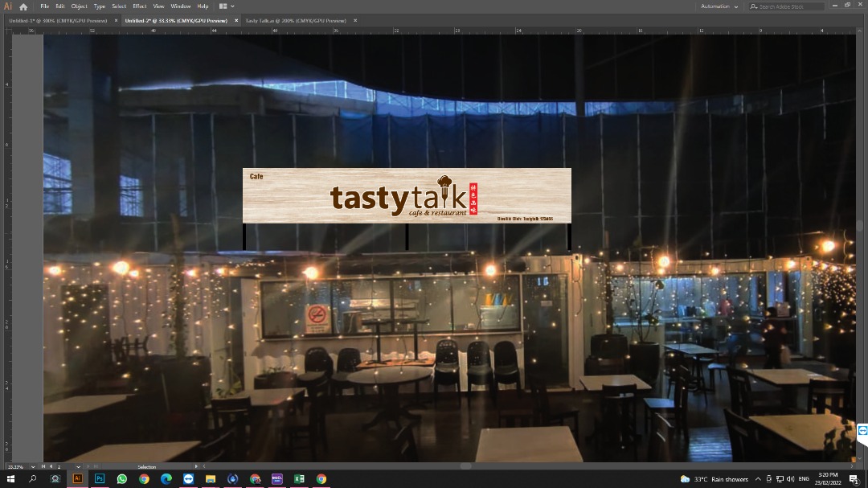Click the previous-artboard arrow in status bar

(x=51, y=465)
